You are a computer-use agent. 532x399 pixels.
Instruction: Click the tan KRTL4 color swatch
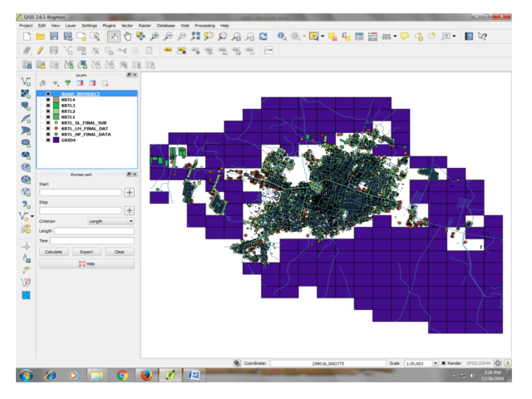[x=56, y=100]
